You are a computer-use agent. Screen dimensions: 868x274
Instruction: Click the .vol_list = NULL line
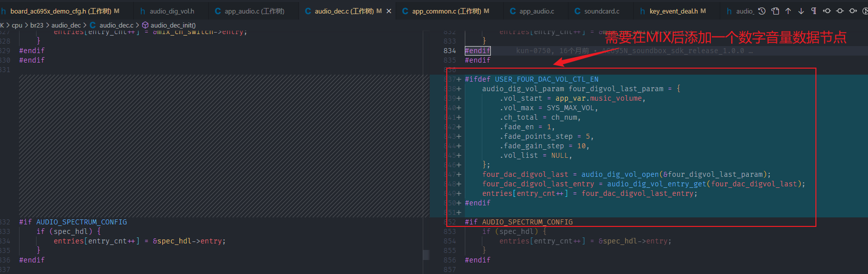click(x=535, y=155)
